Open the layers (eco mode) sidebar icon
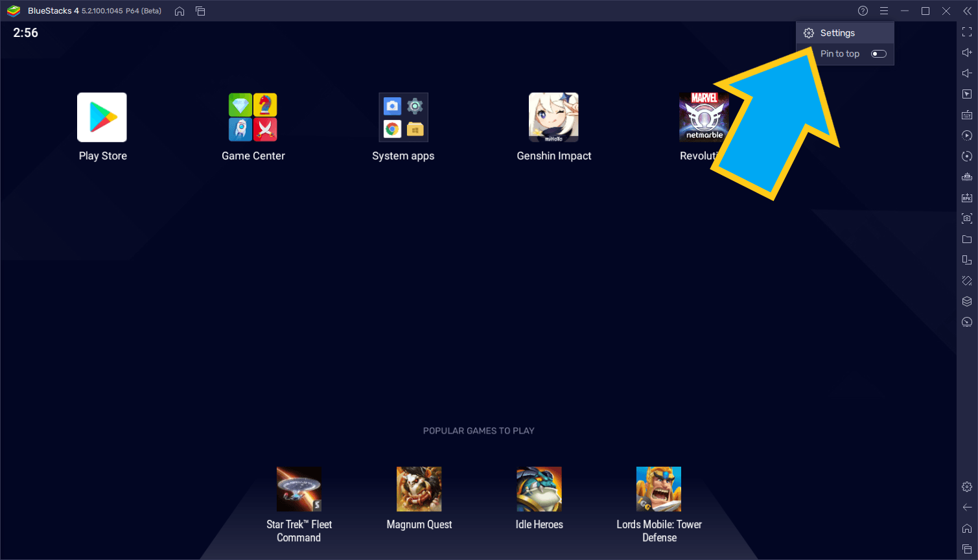The width and height of the screenshot is (978, 560). click(967, 301)
